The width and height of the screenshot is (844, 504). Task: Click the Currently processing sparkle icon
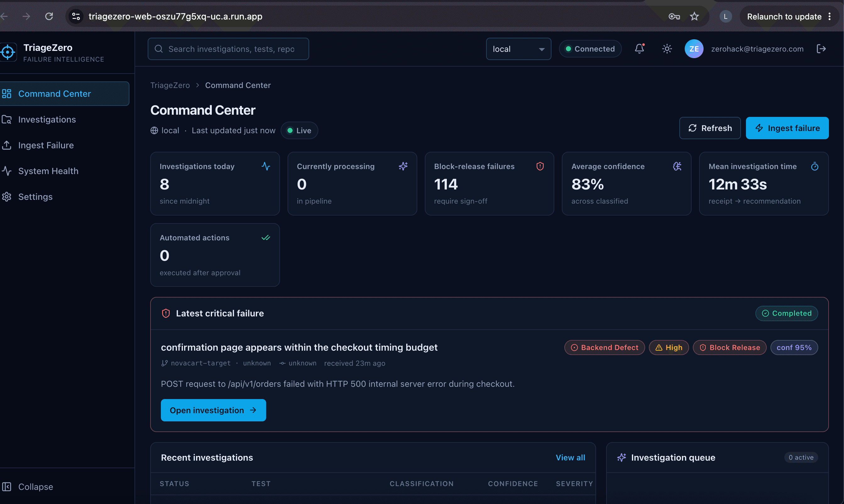pyautogui.click(x=403, y=166)
